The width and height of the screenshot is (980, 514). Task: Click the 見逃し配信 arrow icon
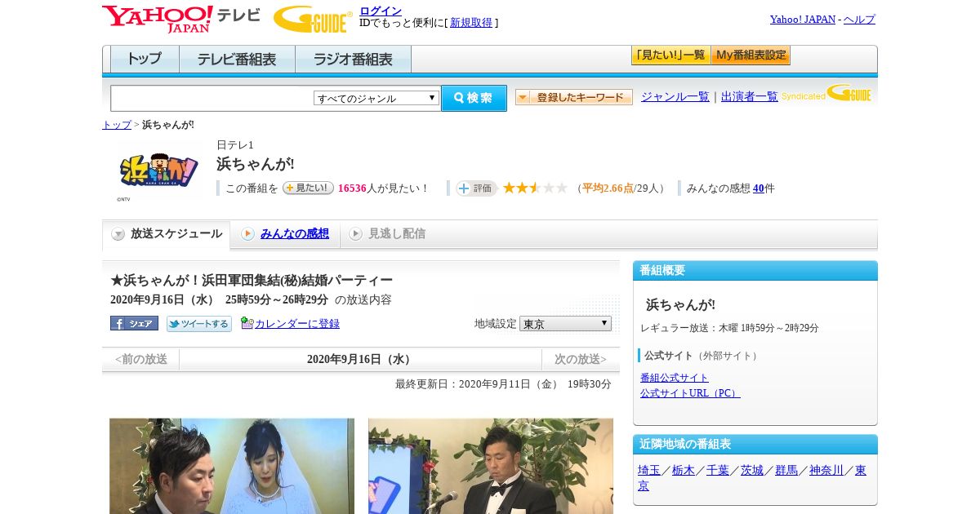click(x=355, y=234)
